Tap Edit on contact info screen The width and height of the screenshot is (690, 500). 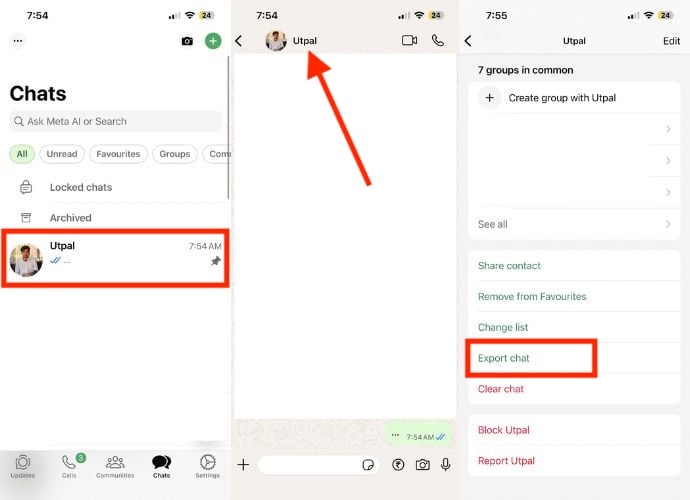click(671, 41)
